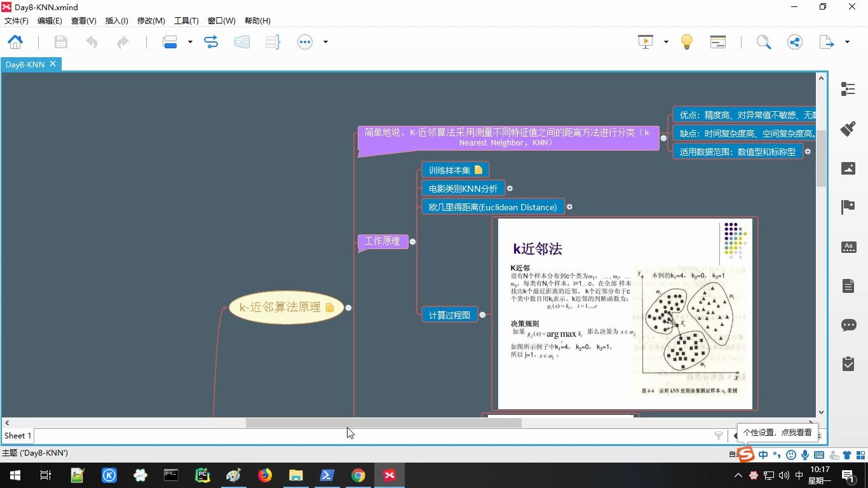Select the Sheet 1 label
This screenshot has height=488, width=868.
point(17,435)
